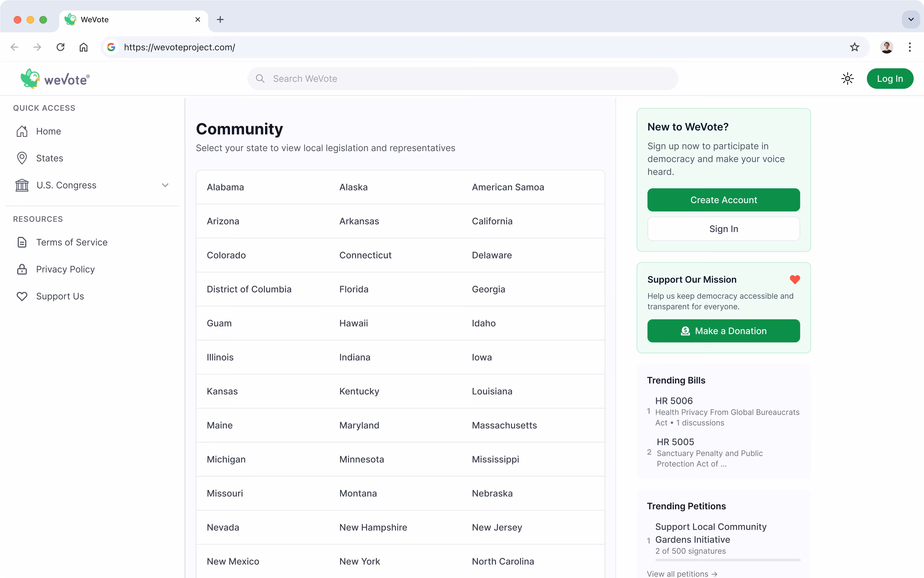Select the WeVote browser tab
The width and height of the screenshot is (924, 578).
[x=133, y=20]
